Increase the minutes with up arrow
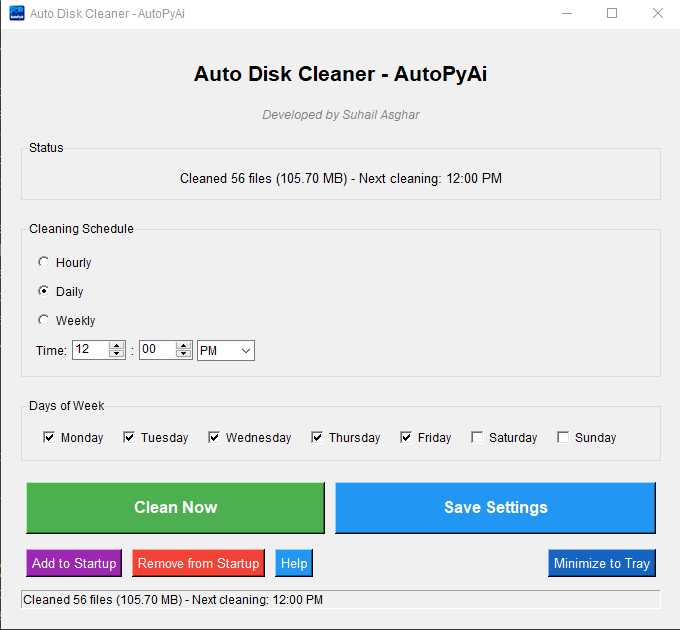 tap(183, 346)
